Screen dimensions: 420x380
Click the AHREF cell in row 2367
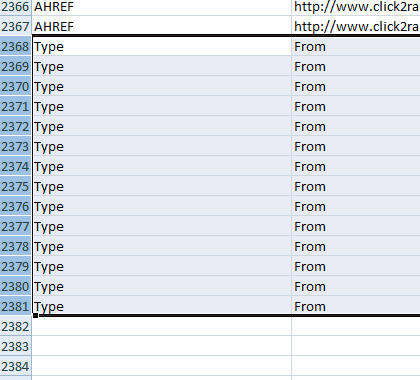[x=162, y=26]
